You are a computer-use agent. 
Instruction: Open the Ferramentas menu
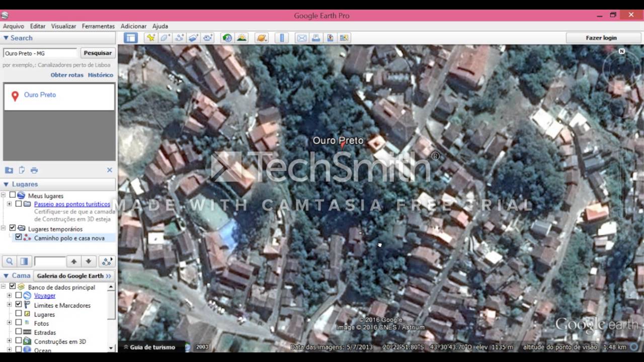pos(98,26)
